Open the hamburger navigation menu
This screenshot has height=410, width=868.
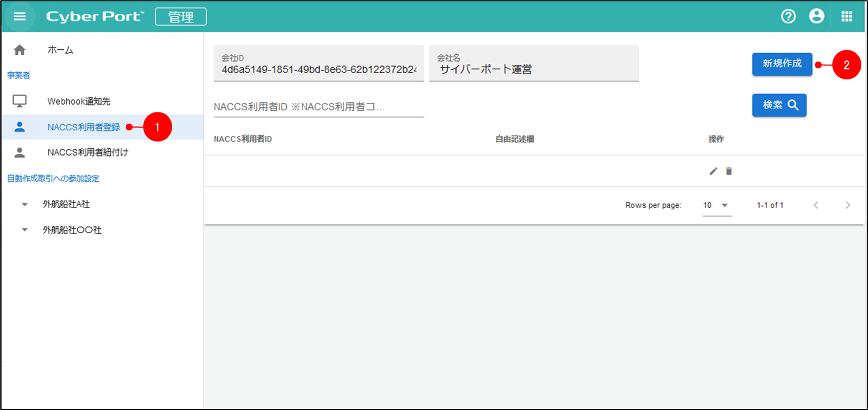pos(20,16)
